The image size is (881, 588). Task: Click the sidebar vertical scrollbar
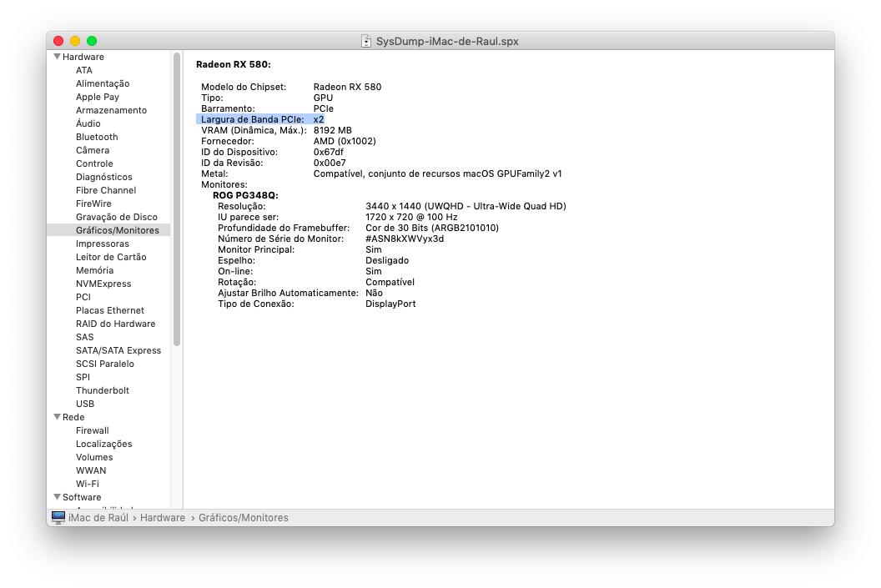coord(177,200)
